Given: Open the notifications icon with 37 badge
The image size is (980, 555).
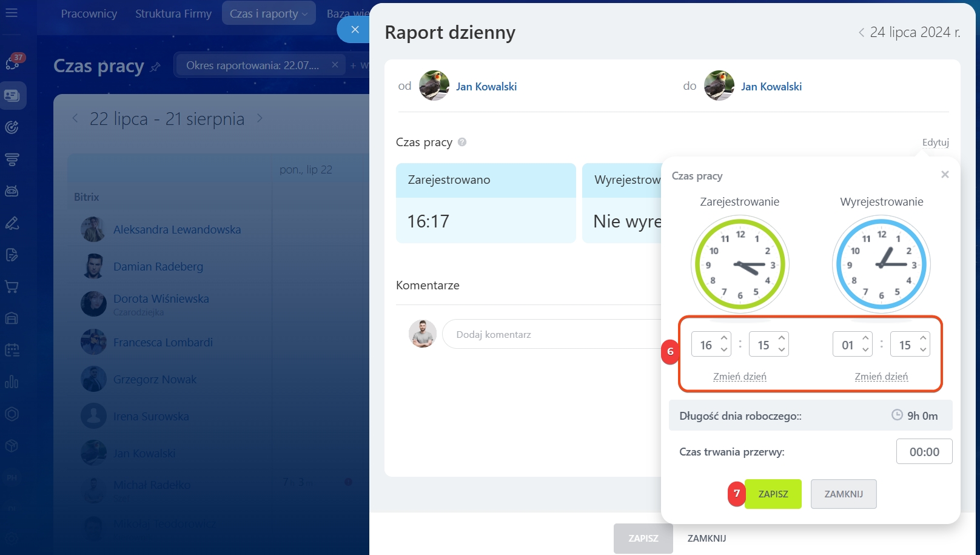Looking at the screenshot, I should tap(13, 62).
